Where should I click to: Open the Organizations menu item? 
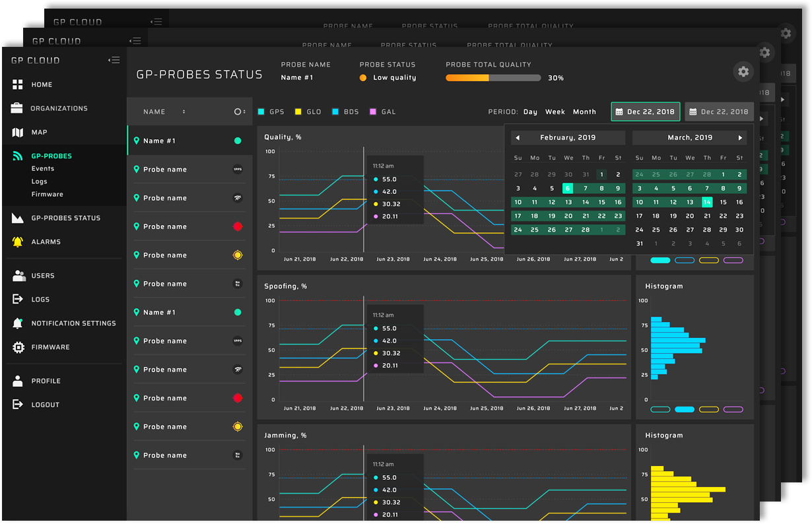[x=16, y=108]
